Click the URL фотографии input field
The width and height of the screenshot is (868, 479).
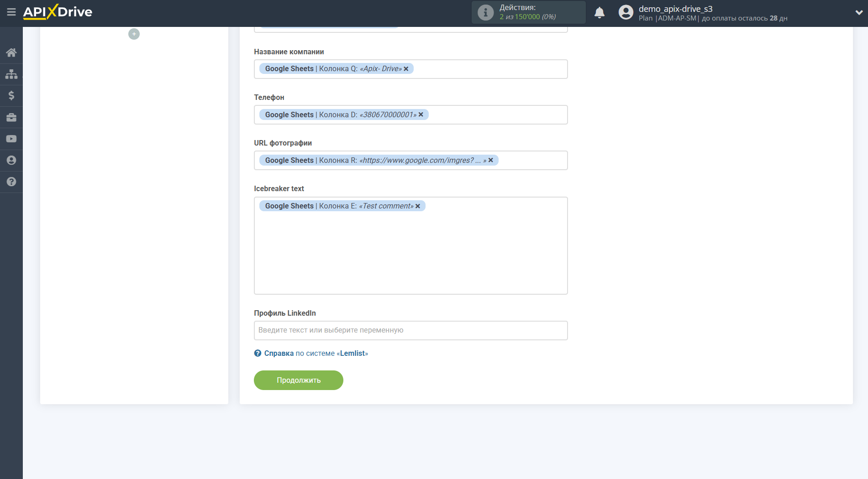click(411, 160)
